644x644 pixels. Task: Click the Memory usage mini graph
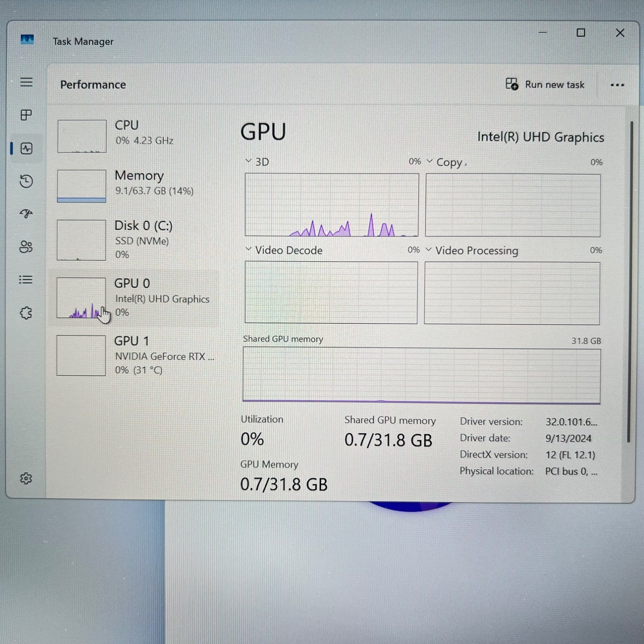click(82, 186)
